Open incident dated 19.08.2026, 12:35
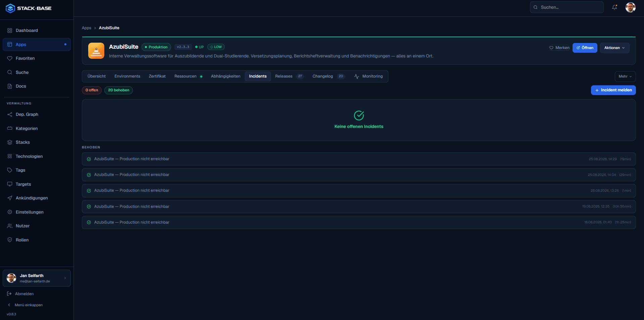The width and height of the screenshot is (644, 320). click(359, 207)
